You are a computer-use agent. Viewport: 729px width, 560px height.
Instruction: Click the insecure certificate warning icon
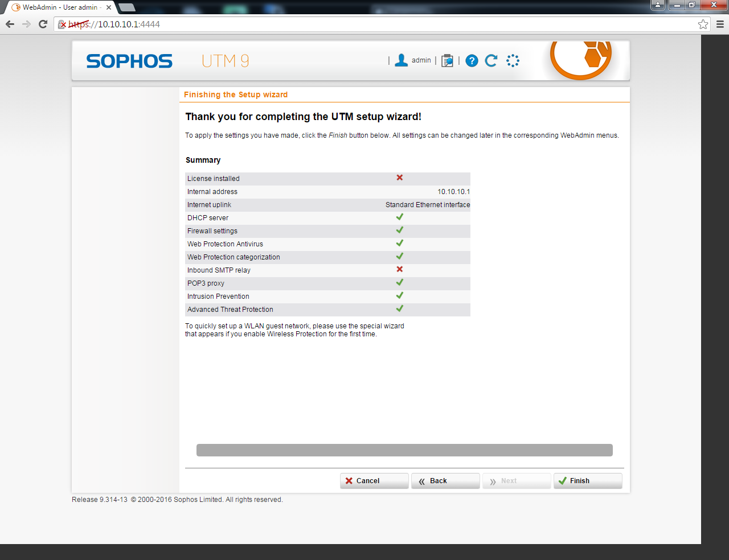coord(62,24)
